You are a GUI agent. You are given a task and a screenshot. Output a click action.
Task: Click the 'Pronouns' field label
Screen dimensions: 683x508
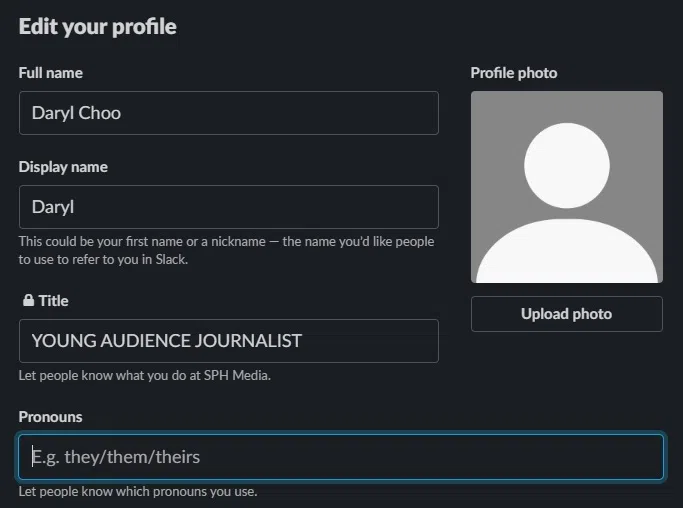click(x=50, y=416)
